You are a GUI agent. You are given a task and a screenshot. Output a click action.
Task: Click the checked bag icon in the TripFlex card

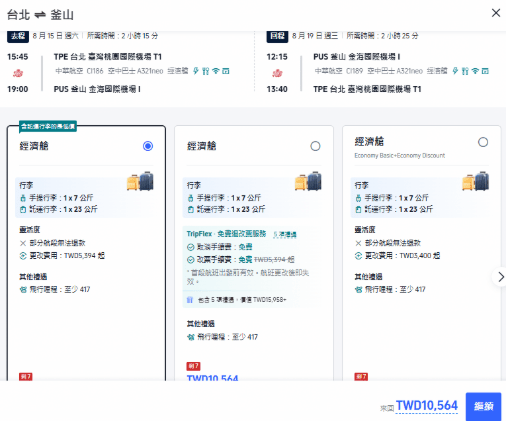click(x=190, y=210)
